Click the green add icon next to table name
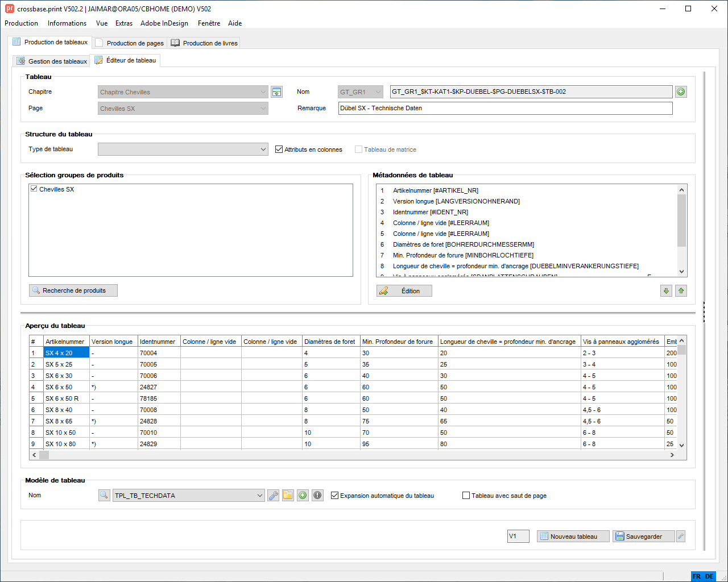Viewport: 728px width, 582px height. coord(681,92)
